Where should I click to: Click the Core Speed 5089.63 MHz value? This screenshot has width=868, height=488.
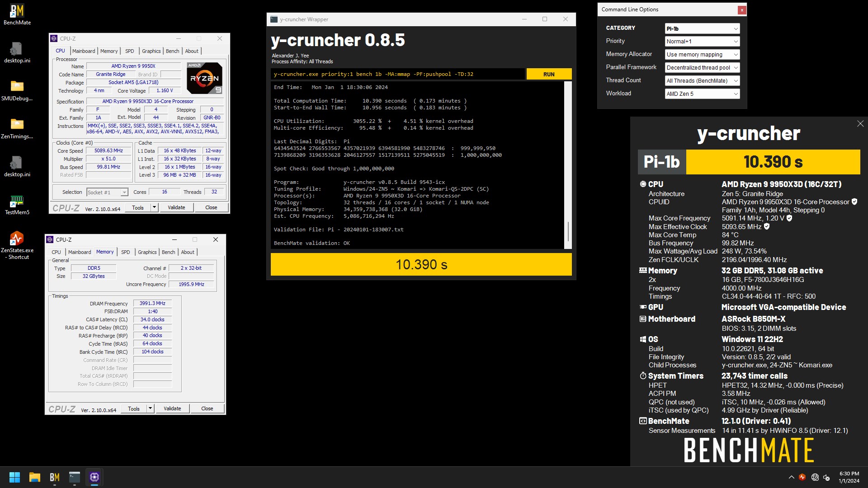tap(108, 151)
